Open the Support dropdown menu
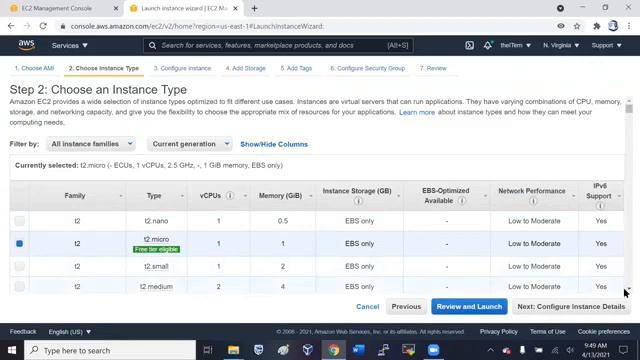The width and height of the screenshot is (640, 360). coord(607,45)
